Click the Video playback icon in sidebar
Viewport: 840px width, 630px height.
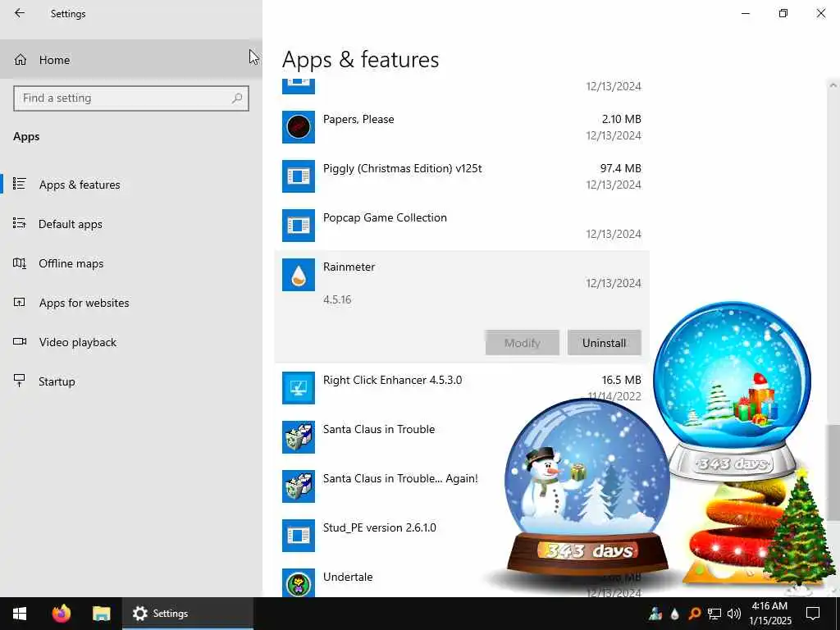[x=20, y=341]
